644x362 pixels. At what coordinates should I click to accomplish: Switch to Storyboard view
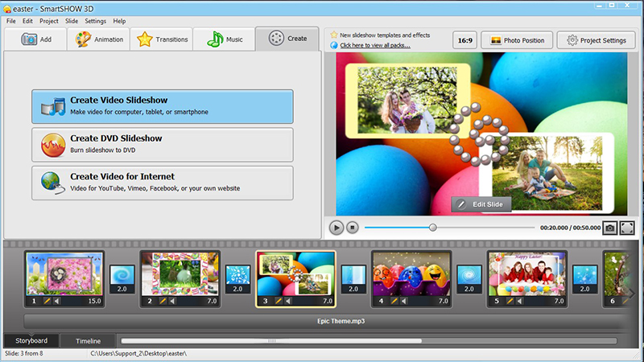click(x=31, y=340)
